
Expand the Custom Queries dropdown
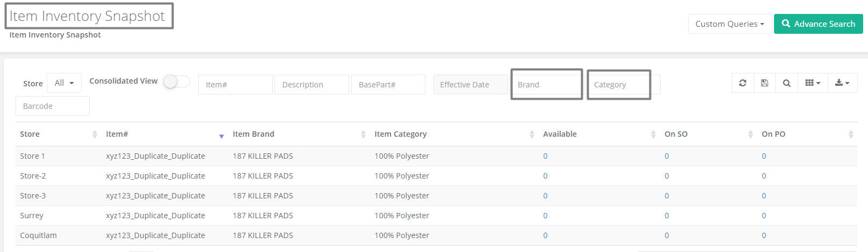729,24
